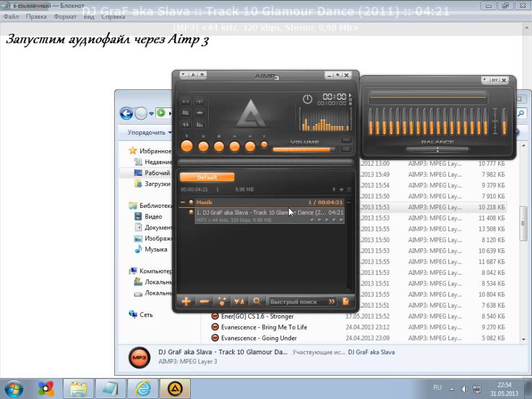The height and width of the screenshot is (399, 532).
Task: Click AIMP utilities icon next to wrench
Action: [x=202, y=75]
